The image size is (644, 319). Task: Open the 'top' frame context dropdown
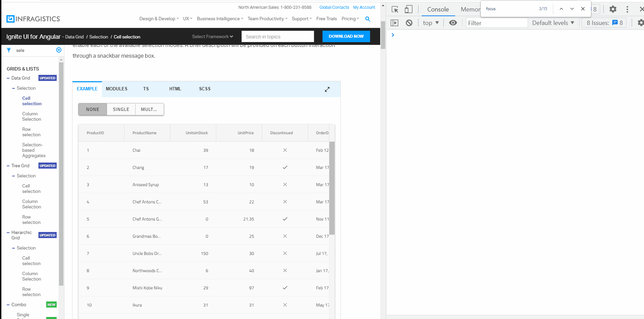tap(430, 23)
